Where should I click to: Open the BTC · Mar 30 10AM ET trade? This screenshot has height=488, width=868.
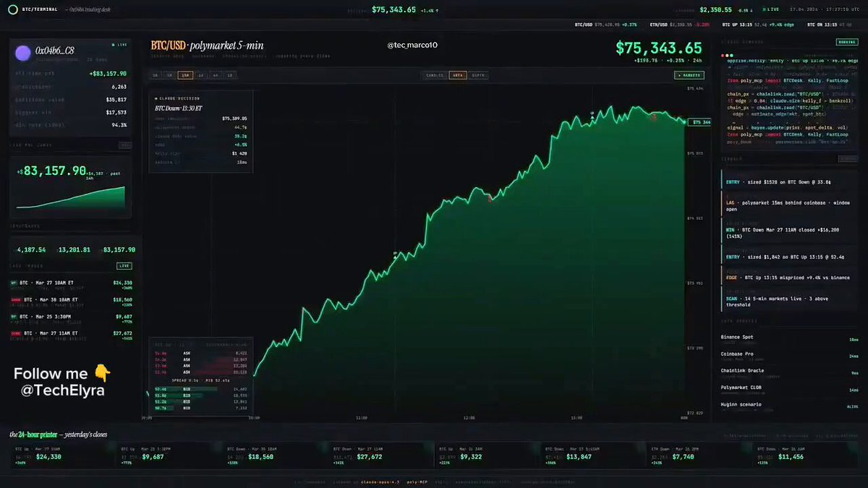point(70,301)
